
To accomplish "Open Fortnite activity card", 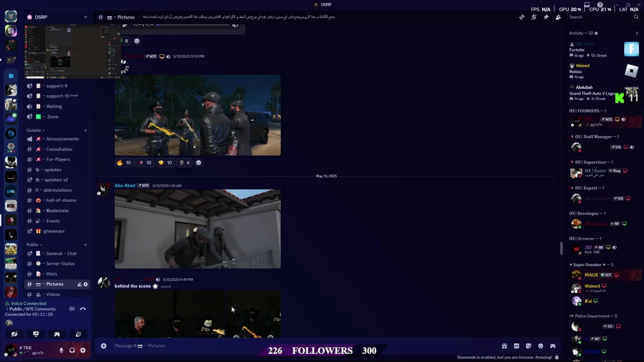I will point(604,49).
